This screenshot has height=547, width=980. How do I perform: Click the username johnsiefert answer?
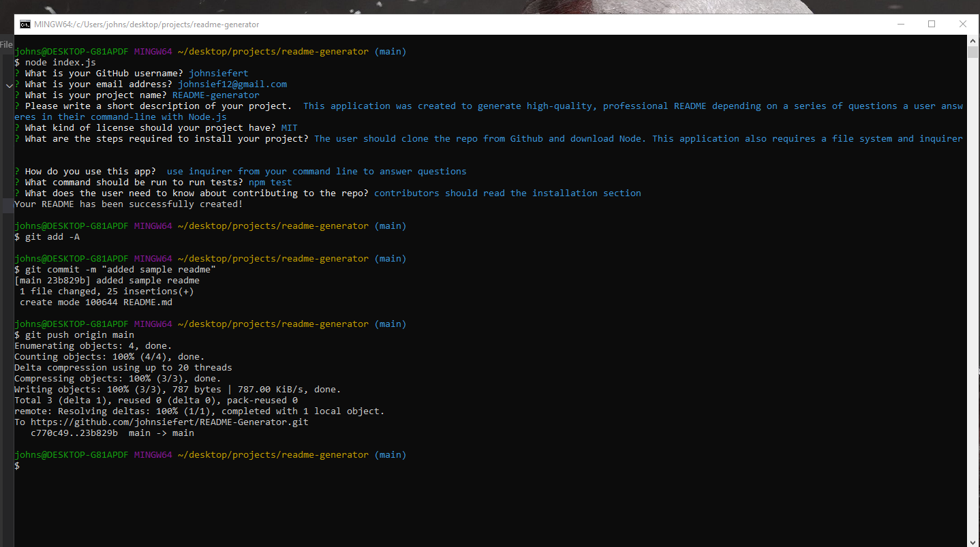217,73
